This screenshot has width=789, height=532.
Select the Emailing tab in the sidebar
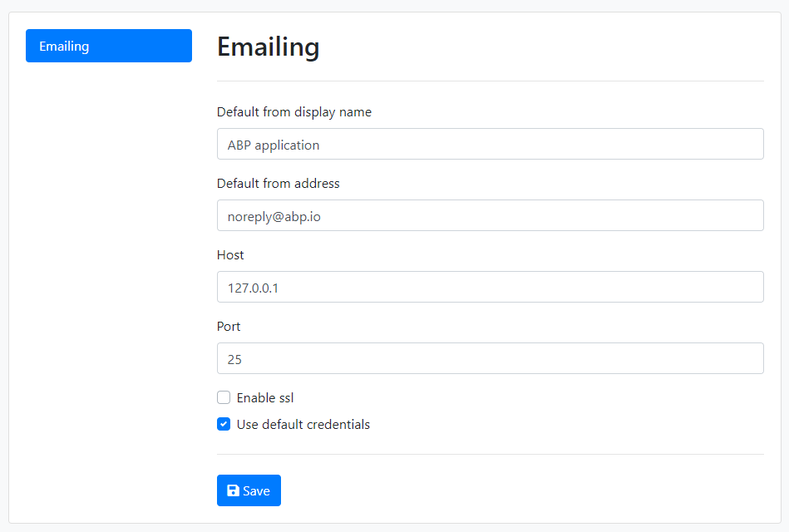pos(108,46)
